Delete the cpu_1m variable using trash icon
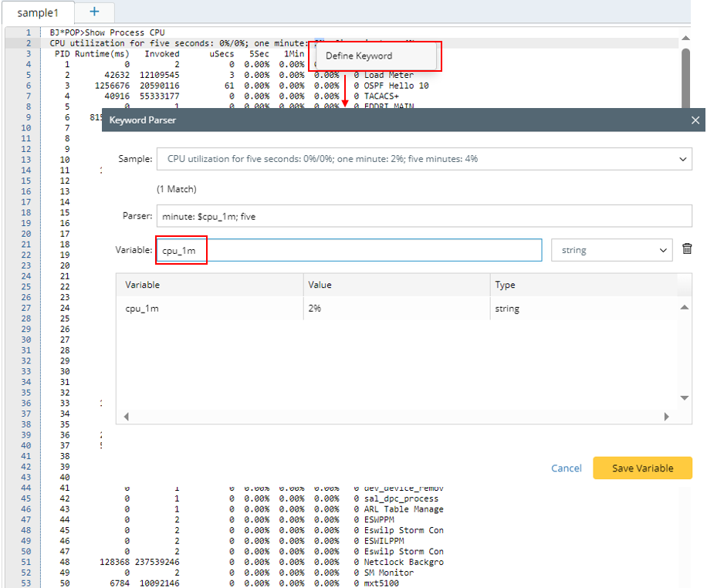The height and width of the screenshot is (588, 707). click(x=687, y=250)
